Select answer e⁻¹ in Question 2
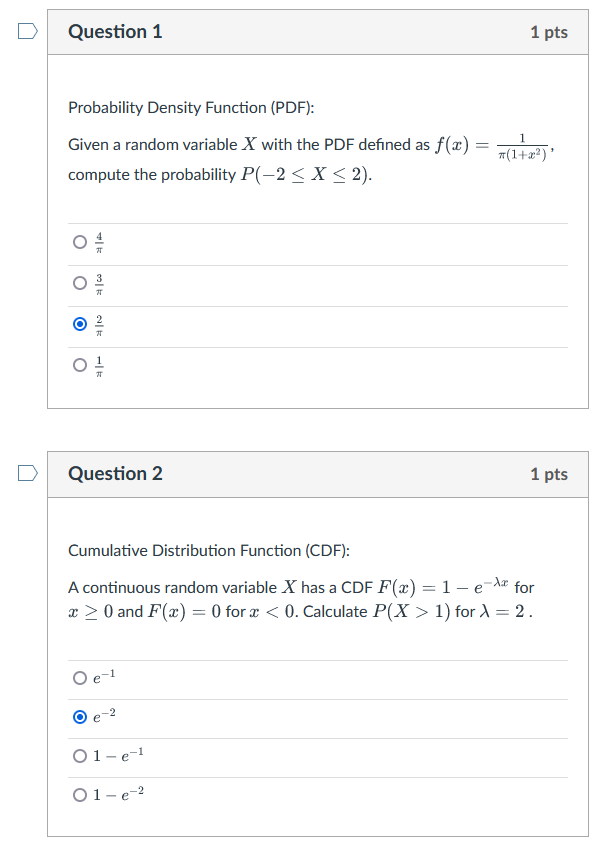The width and height of the screenshot is (606, 847). click(79, 678)
